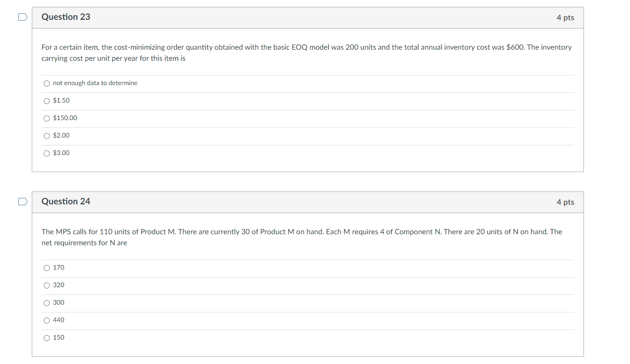Click the '4 pts' label on Question 23
This screenshot has height=364, width=630.
(x=566, y=17)
